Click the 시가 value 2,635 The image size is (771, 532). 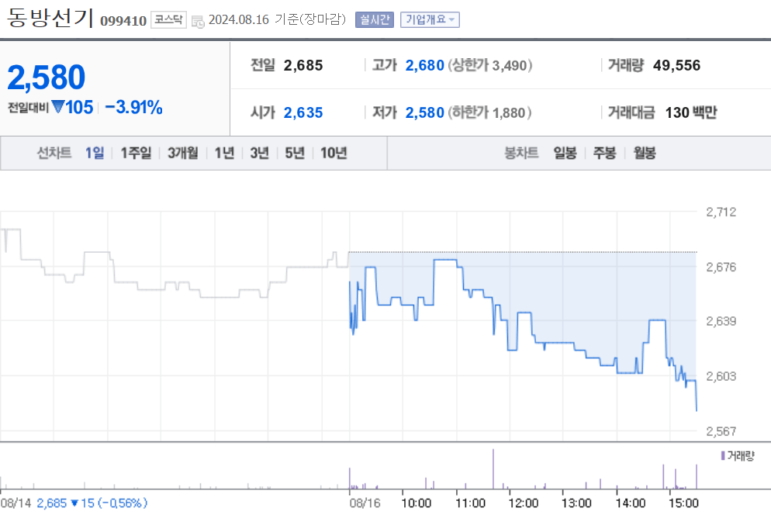click(303, 112)
